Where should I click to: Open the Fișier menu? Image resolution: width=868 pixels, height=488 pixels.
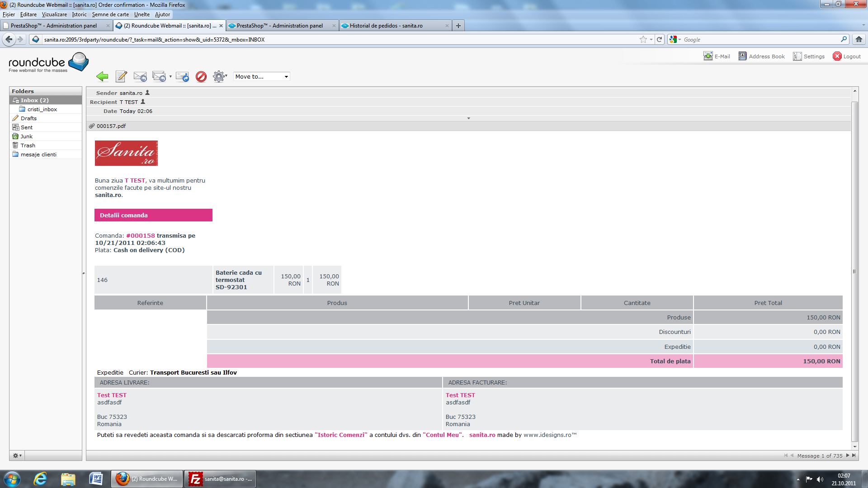point(9,14)
